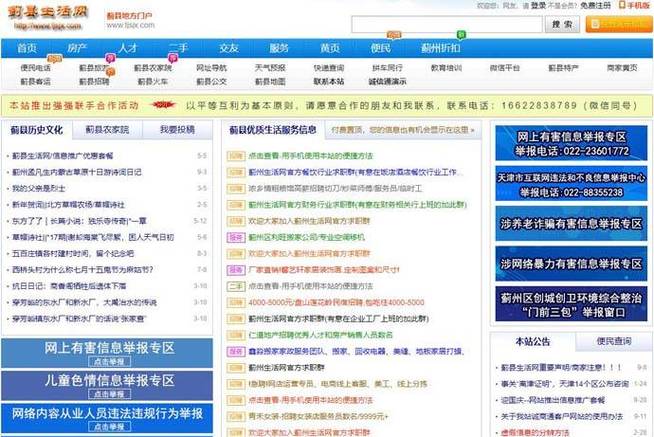Click the 服务 tag beside 厂家直销 listing

coord(236,270)
